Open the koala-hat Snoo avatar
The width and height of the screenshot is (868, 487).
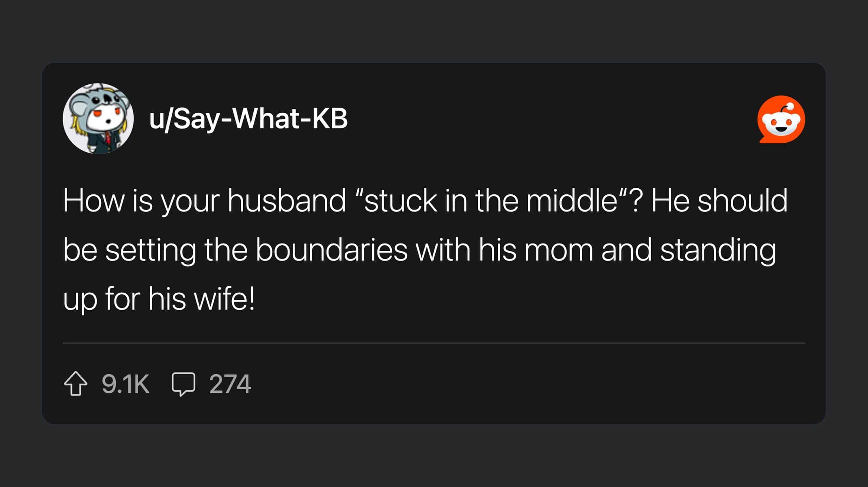coord(98,119)
